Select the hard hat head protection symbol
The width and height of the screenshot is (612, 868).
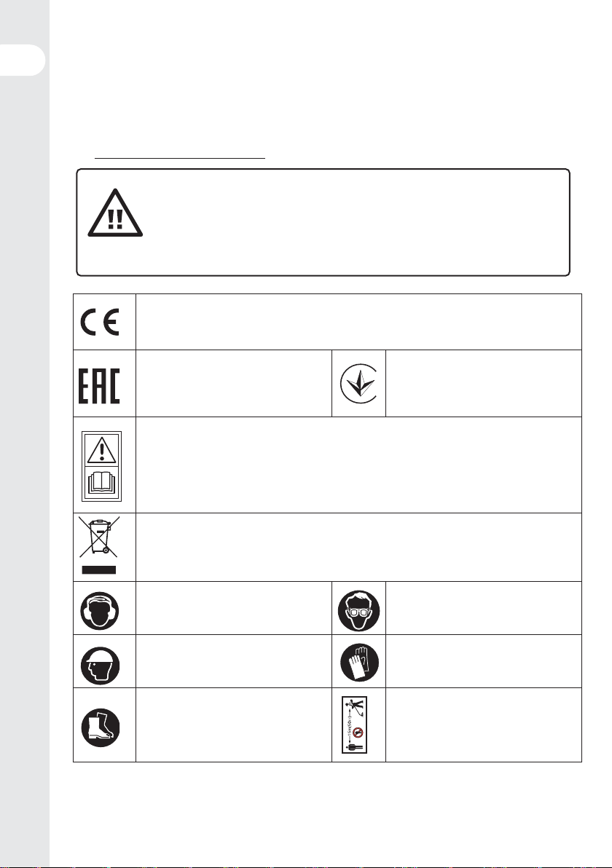point(101,665)
